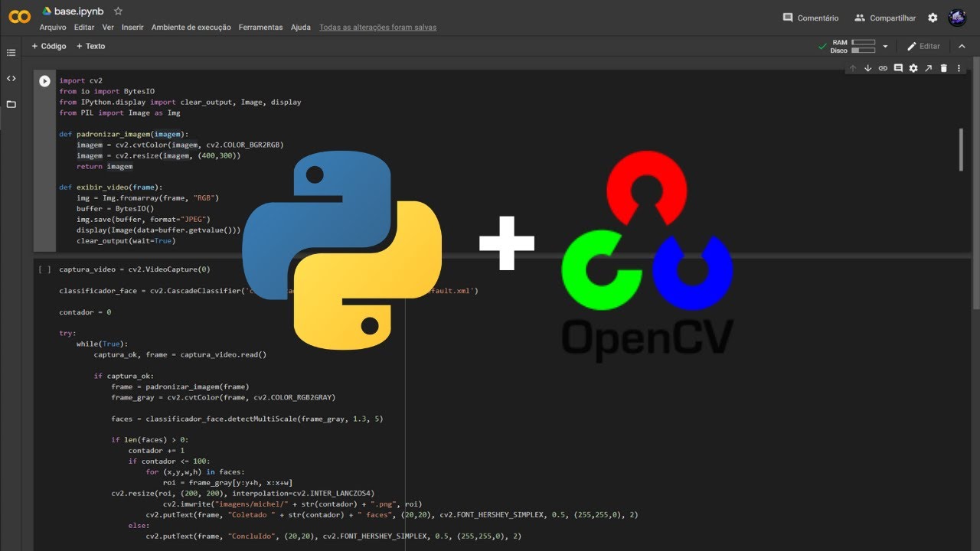Click the 'contador += 1' line
980x551 pixels.
pos(156,451)
